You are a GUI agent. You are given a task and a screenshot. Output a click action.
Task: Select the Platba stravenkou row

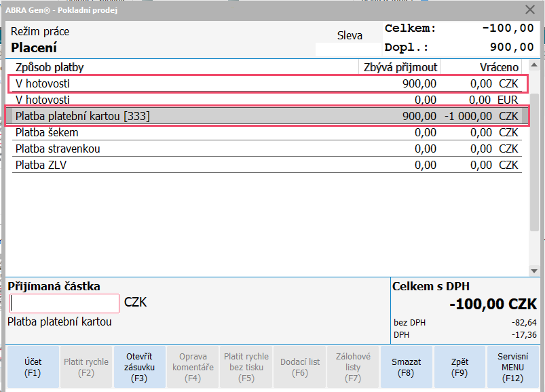(267, 149)
